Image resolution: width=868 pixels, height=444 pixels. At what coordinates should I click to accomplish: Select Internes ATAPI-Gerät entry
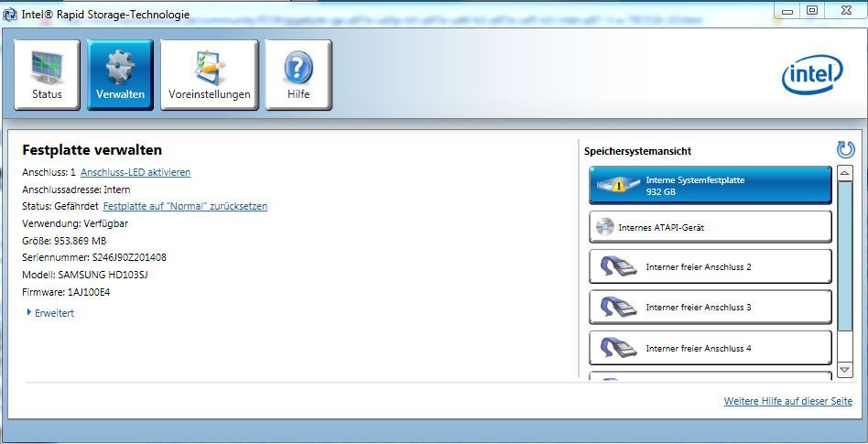pos(711,226)
